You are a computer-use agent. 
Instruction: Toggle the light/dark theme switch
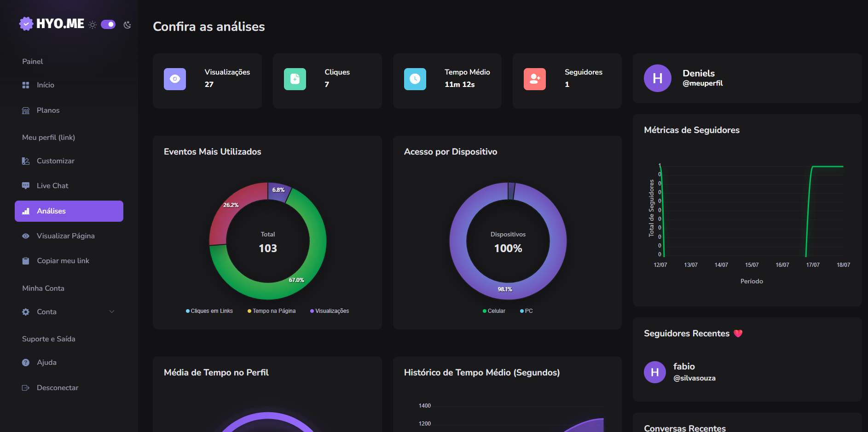pyautogui.click(x=108, y=24)
